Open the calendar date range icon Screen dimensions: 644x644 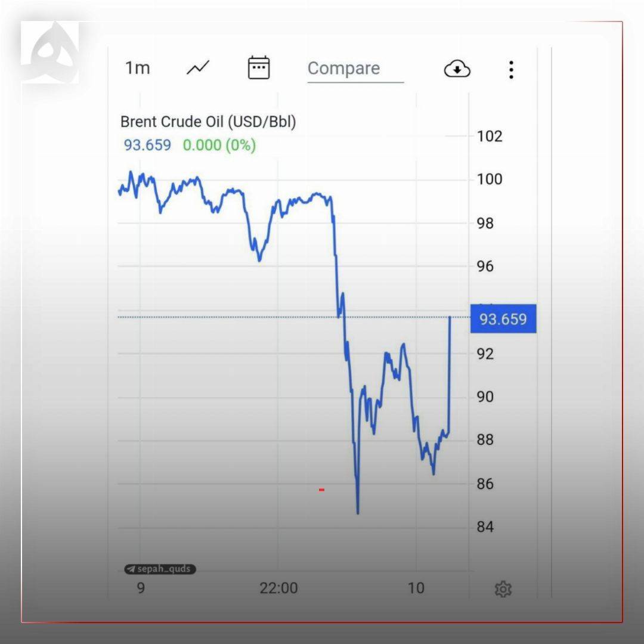[x=259, y=68]
